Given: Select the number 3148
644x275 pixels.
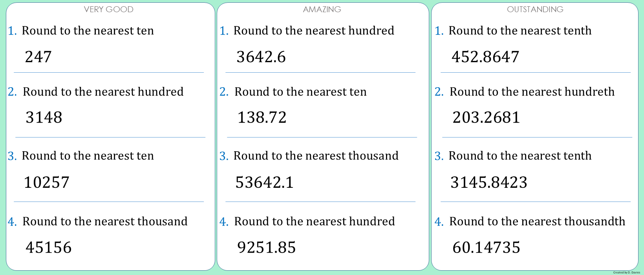Looking at the screenshot, I should click(x=44, y=117).
